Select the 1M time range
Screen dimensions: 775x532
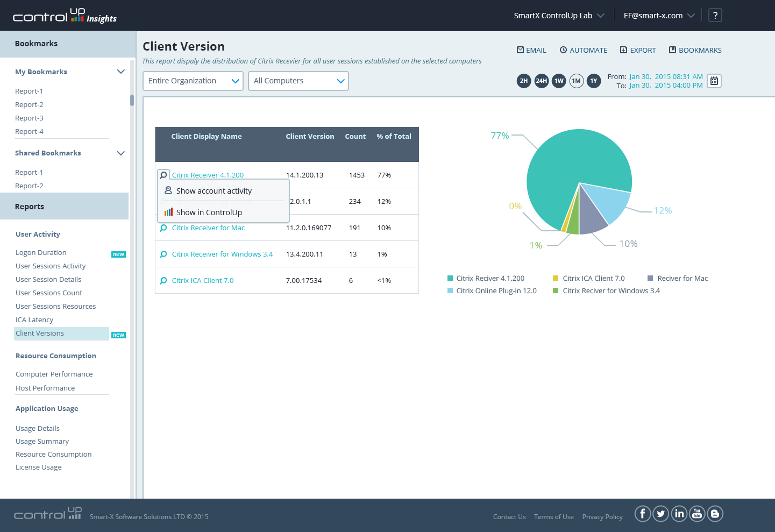[577, 81]
